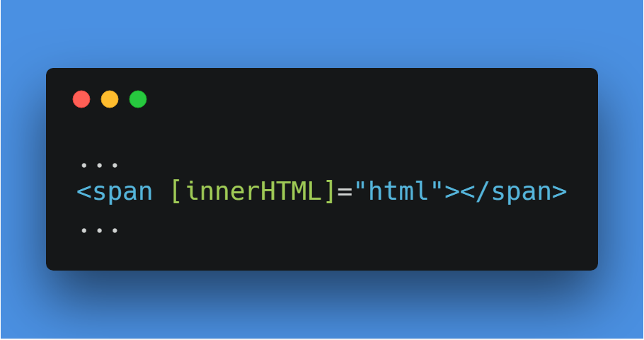644x340 pixels.
Task: Click the html string value
Action: coord(398,191)
